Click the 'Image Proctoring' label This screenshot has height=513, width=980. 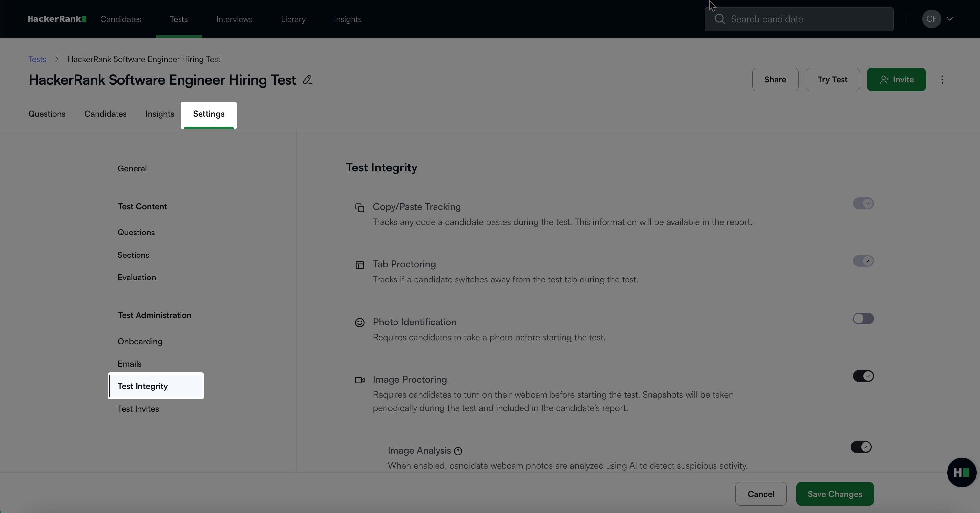tap(410, 379)
